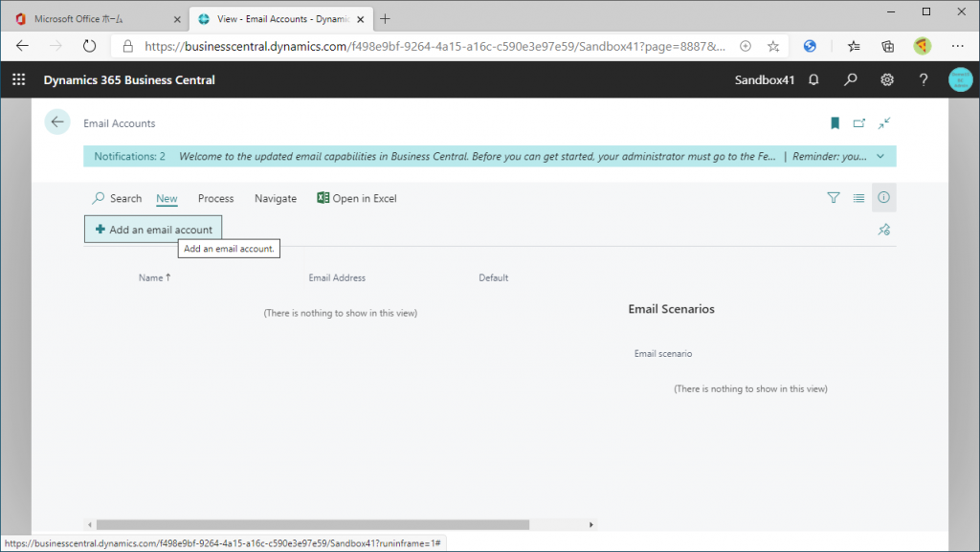The image size is (980, 552).
Task: Click the Excel icon beside Open in Excel
Action: [323, 198]
